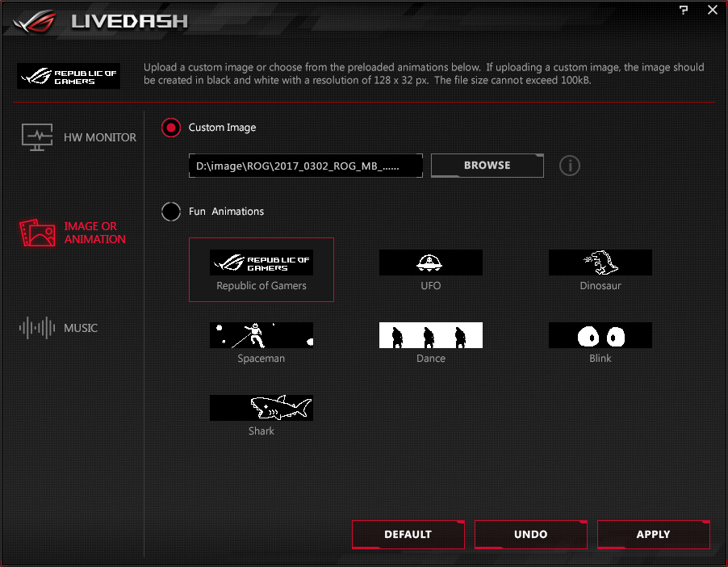Click the ROG eye logo in title bar
728x567 pixels.
point(35,21)
